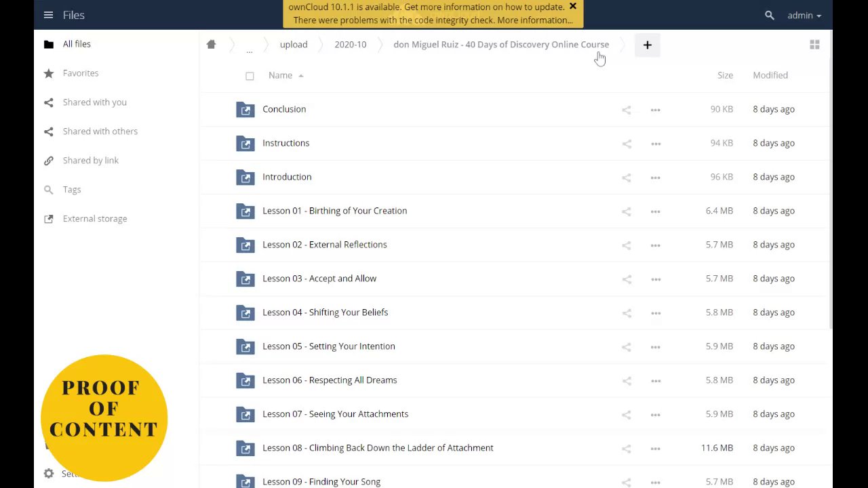Sort files by Size column
The image size is (868, 488).
pos(725,75)
